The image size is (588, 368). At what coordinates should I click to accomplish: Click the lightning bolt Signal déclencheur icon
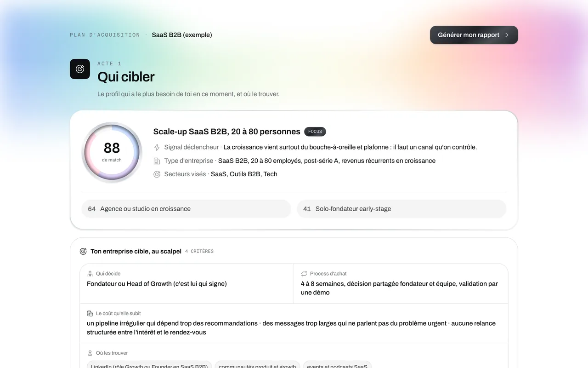tap(157, 147)
